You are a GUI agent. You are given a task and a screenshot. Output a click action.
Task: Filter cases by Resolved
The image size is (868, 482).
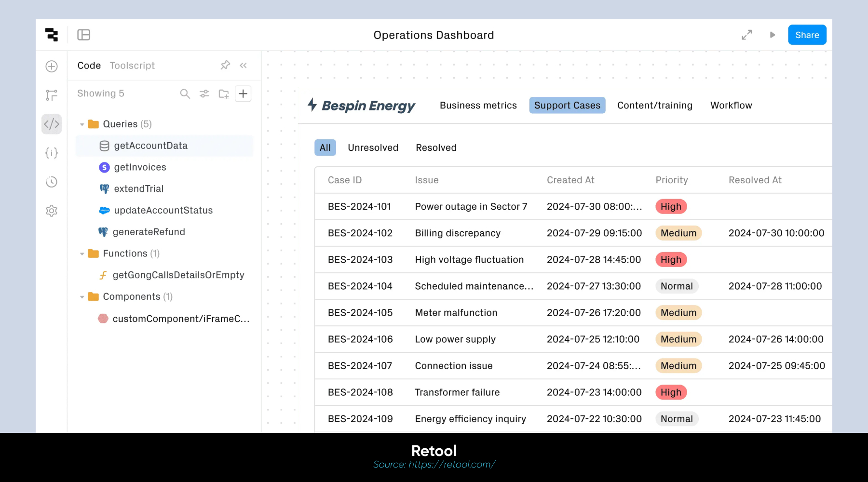pyautogui.click(x=436, y=147)
